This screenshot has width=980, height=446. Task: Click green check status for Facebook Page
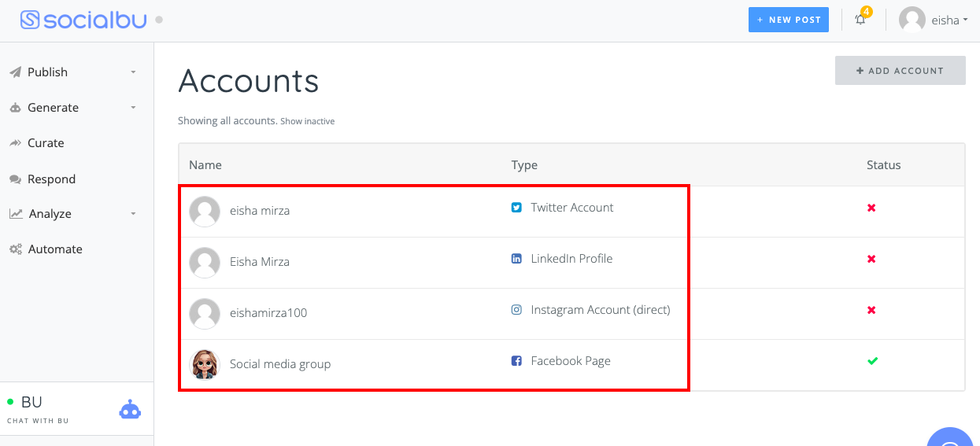(872, 361)
